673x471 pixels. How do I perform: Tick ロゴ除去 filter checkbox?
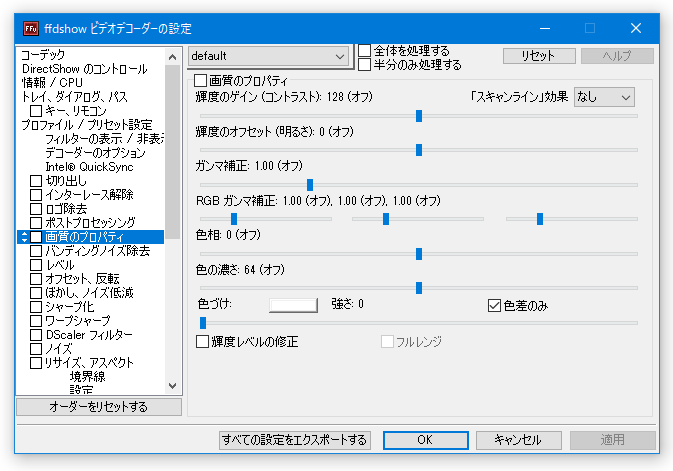[36, 209]
